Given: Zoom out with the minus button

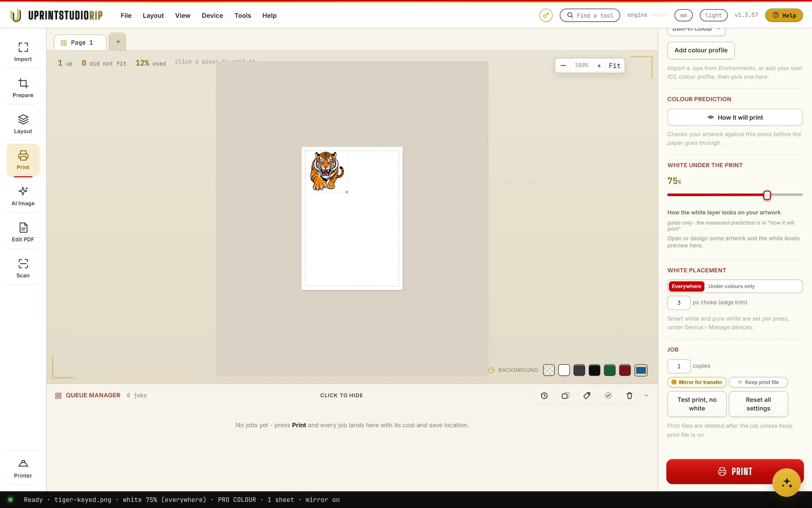Looking at the screenshot, I should 563,65.
